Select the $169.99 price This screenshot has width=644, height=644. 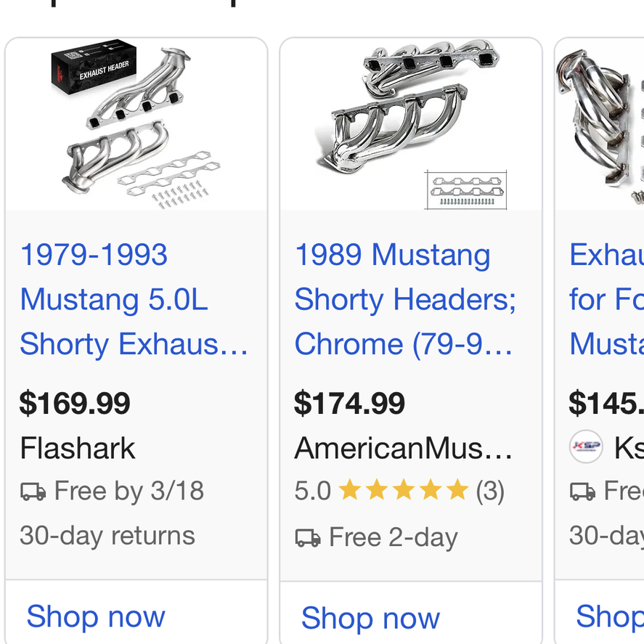pyautogui.click(x=75, y=403)
